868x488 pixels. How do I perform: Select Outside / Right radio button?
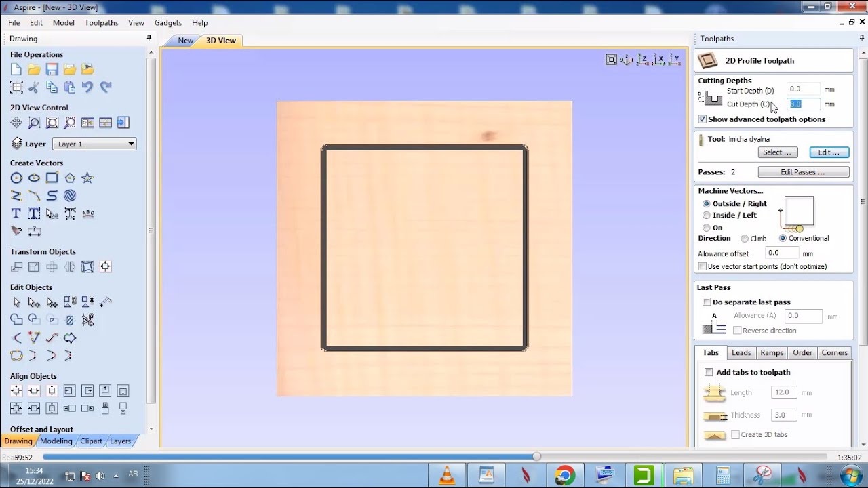point(707,203)
